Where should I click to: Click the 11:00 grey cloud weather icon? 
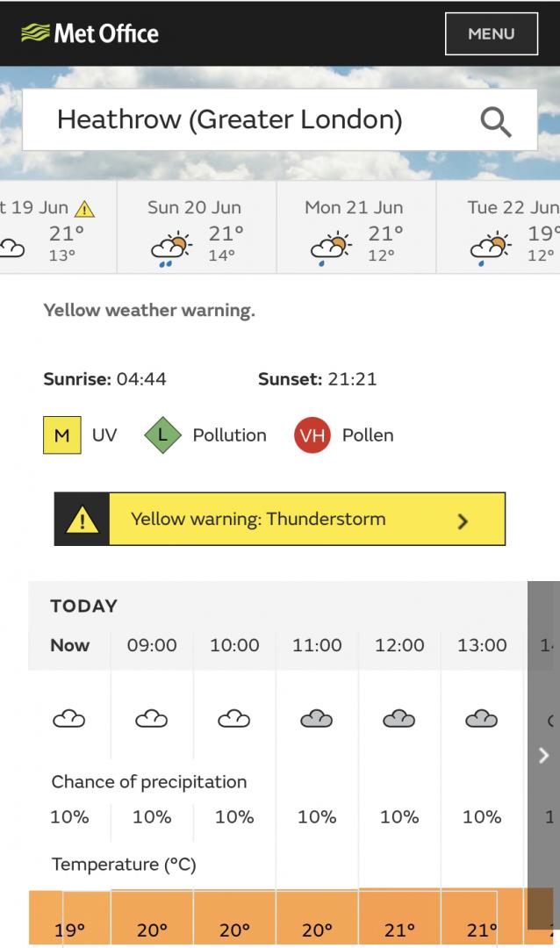point(316,718)
